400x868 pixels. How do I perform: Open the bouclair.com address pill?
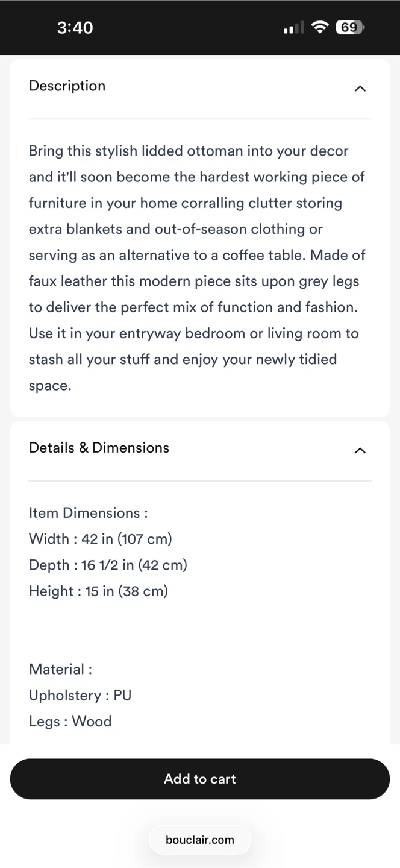click(x=200, y=840)
